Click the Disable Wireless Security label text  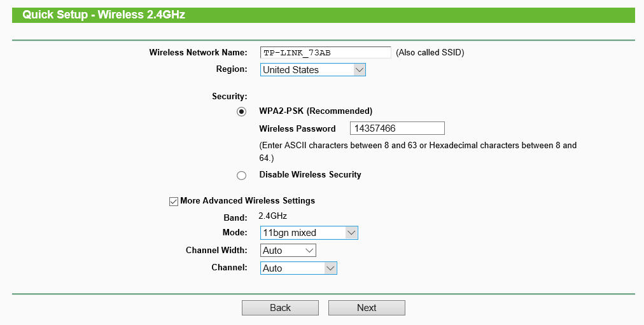[x=310, y=175]
